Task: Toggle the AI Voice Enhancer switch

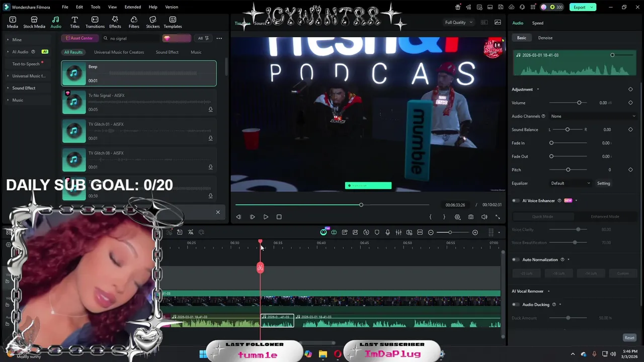Action: (516, 201)
